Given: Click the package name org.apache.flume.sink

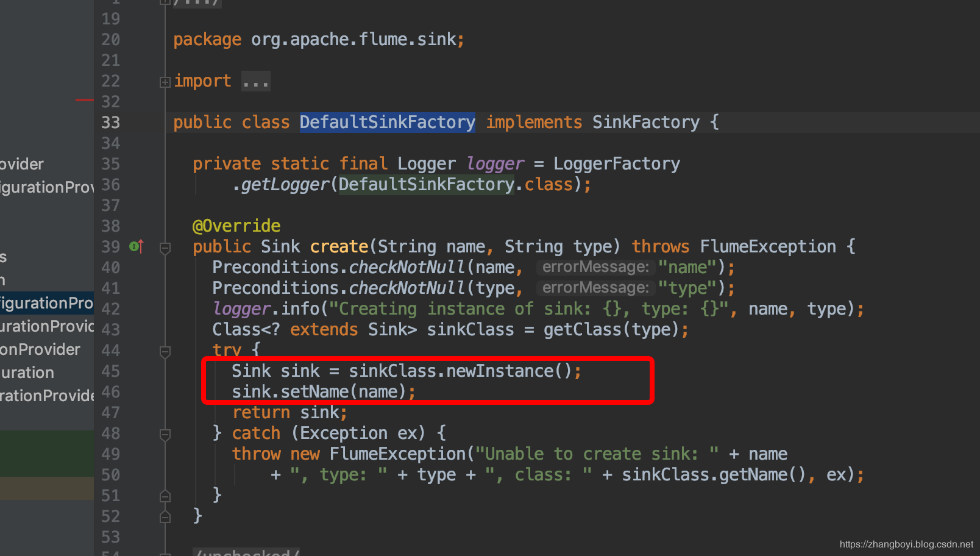Looking at the screenshot, I should click(x=353, y=39).
